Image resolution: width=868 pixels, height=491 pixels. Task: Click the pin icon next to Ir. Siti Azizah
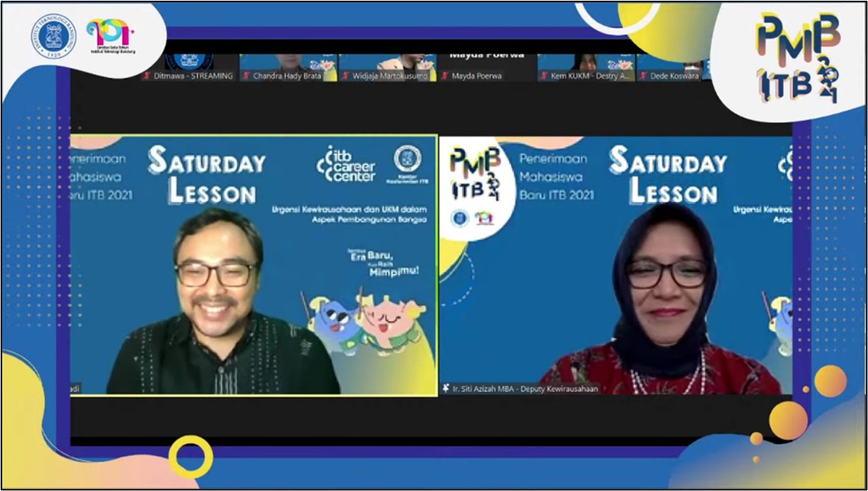click(446, 388)
